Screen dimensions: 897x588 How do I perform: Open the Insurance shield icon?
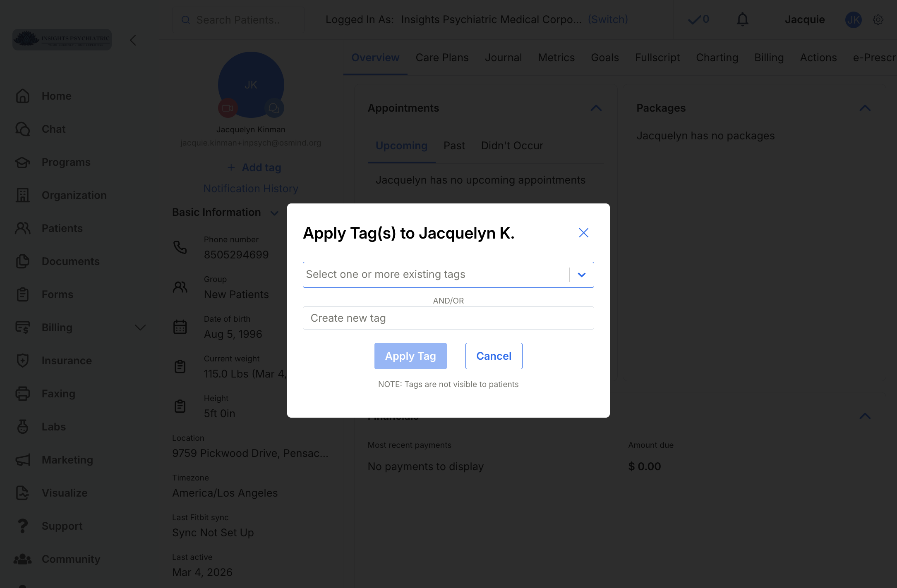(x=23, y=361)
